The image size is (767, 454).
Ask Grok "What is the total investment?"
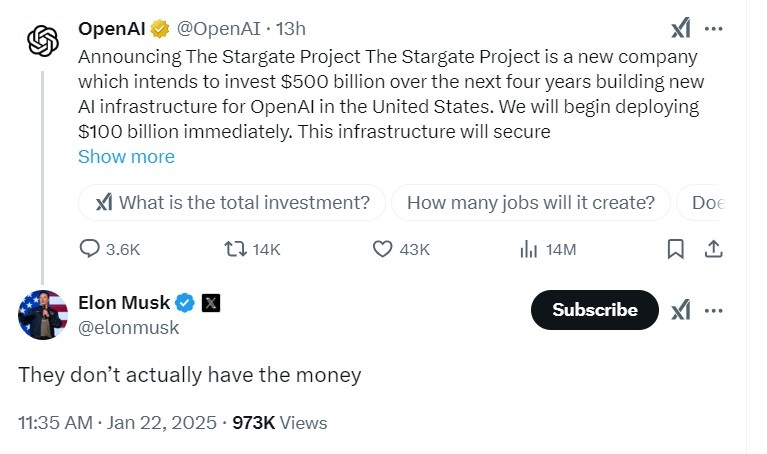[232, 202]
